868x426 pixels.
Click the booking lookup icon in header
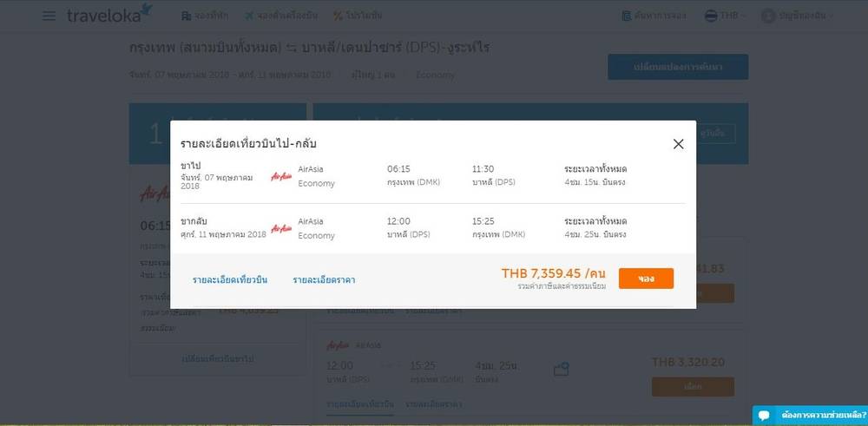(x=626, y=16)
